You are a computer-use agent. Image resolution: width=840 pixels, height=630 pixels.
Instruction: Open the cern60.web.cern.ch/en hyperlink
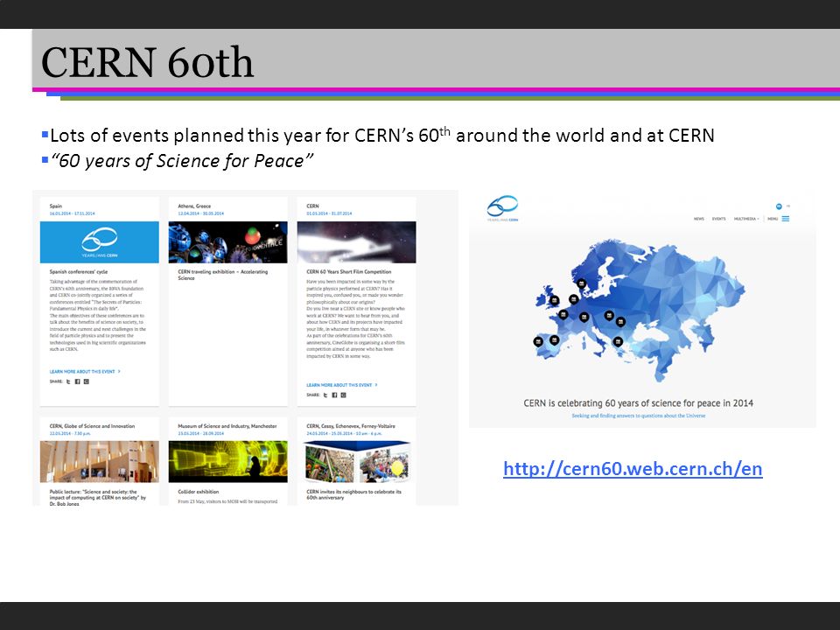tap(633, 469)
